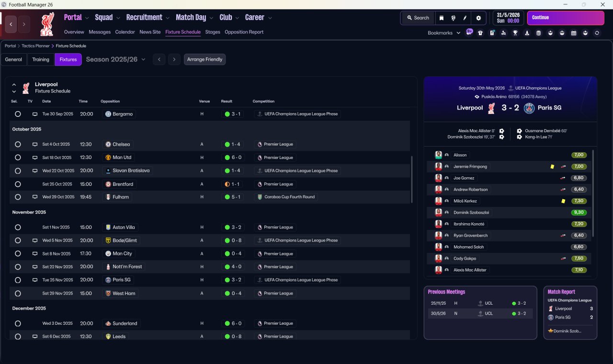This screenshot has height=364, width=613.
Task: Click the Liverpool club crest in header
Action: click(x=47, y=24)
